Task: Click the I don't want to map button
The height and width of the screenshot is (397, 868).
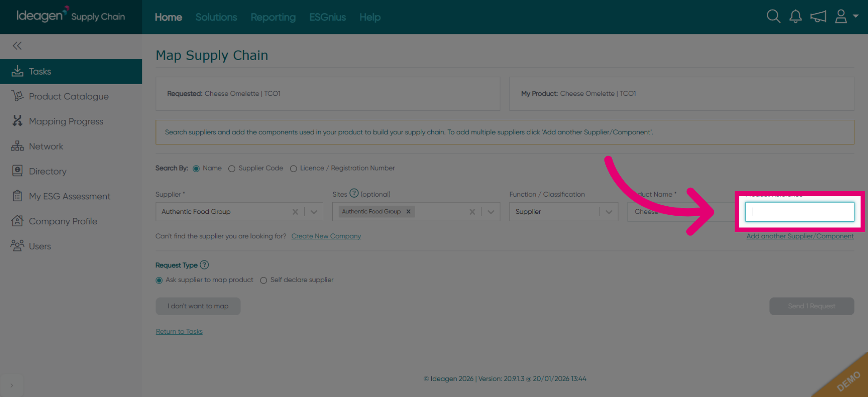Action: 198,306
